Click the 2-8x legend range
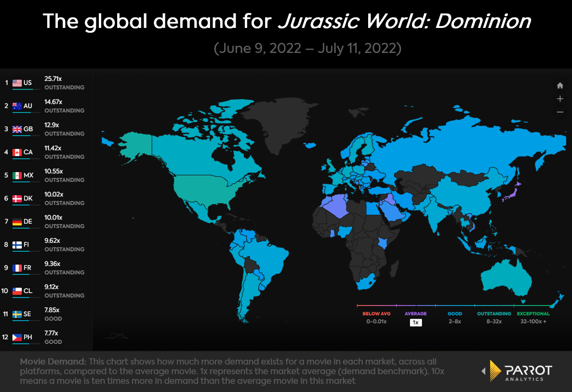 tap(455, 322)
